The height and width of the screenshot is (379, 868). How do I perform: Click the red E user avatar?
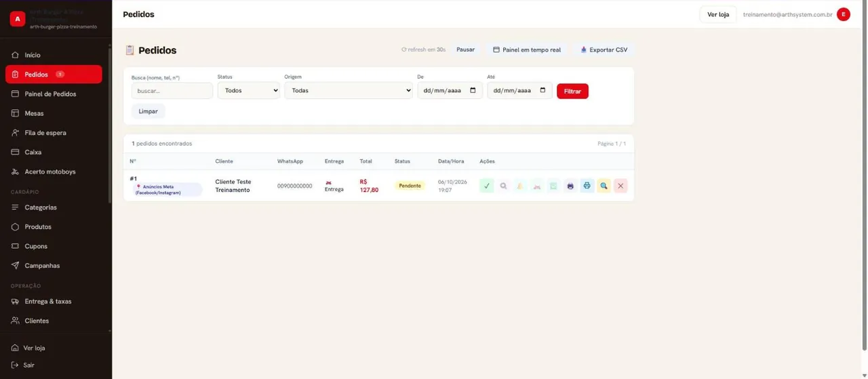[x=844, y=14]
